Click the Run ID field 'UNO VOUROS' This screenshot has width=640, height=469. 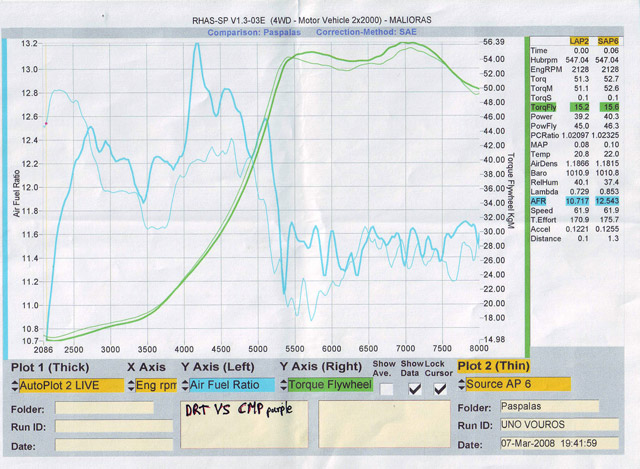coord(560,425)
